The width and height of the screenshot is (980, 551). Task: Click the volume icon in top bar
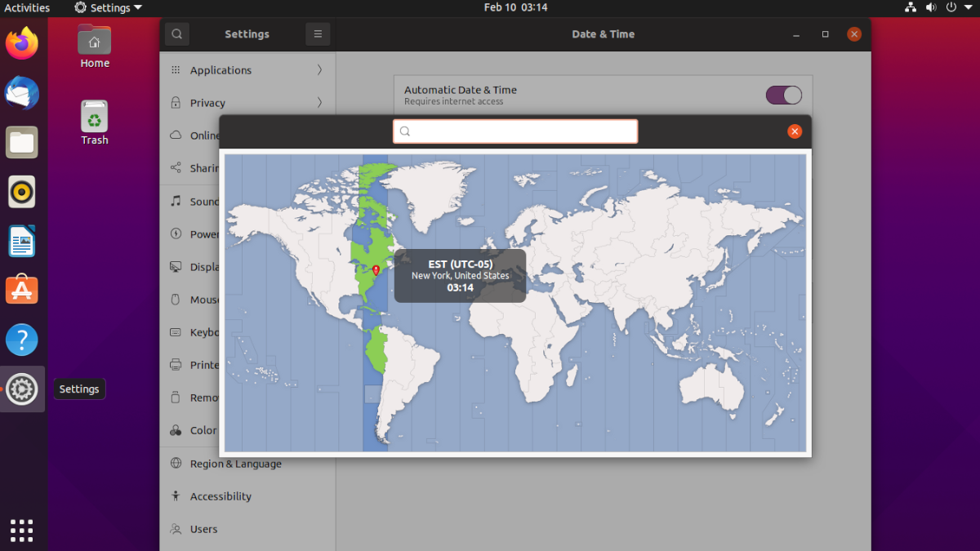(931, 7)
